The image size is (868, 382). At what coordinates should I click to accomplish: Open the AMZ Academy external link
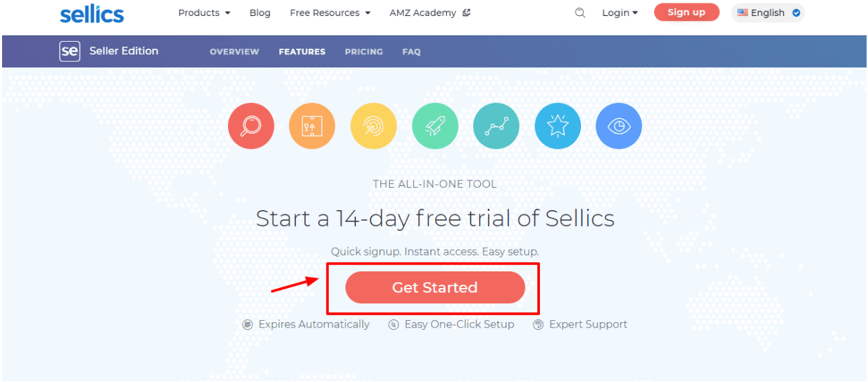point(429,13)
